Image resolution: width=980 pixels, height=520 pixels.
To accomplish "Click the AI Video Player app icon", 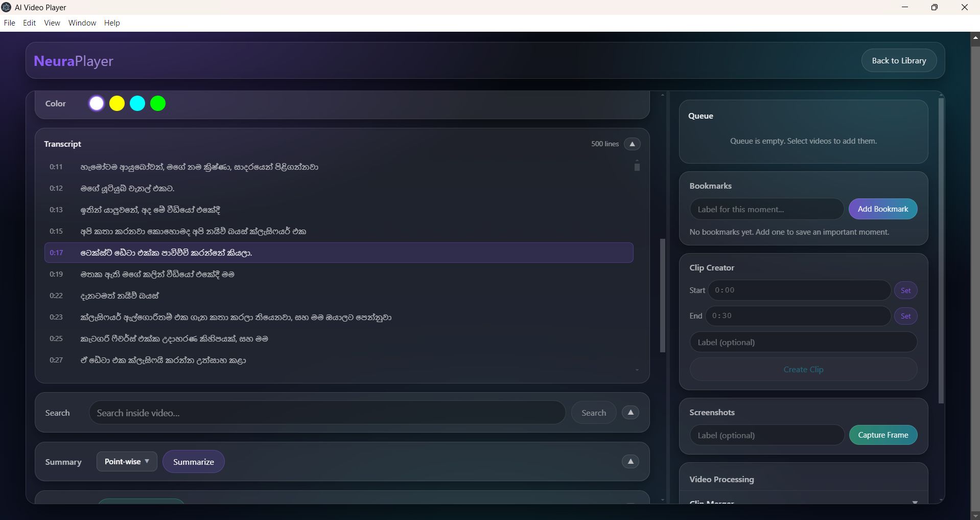I will coord(6,7).
